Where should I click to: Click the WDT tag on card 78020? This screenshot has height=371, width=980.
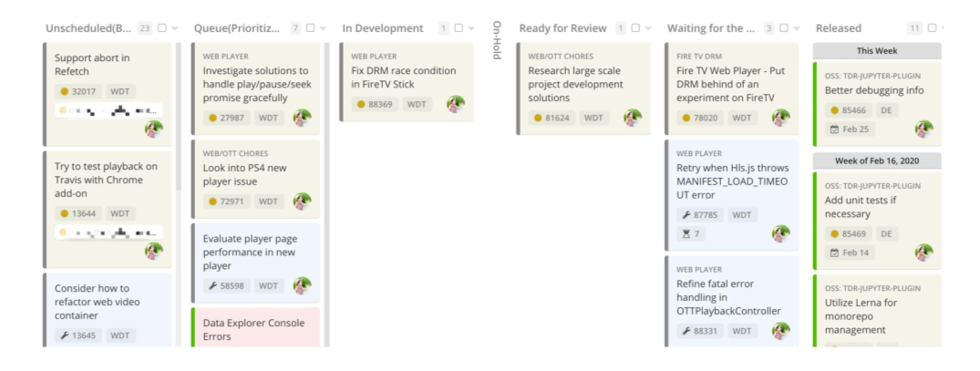click(742, 119)
